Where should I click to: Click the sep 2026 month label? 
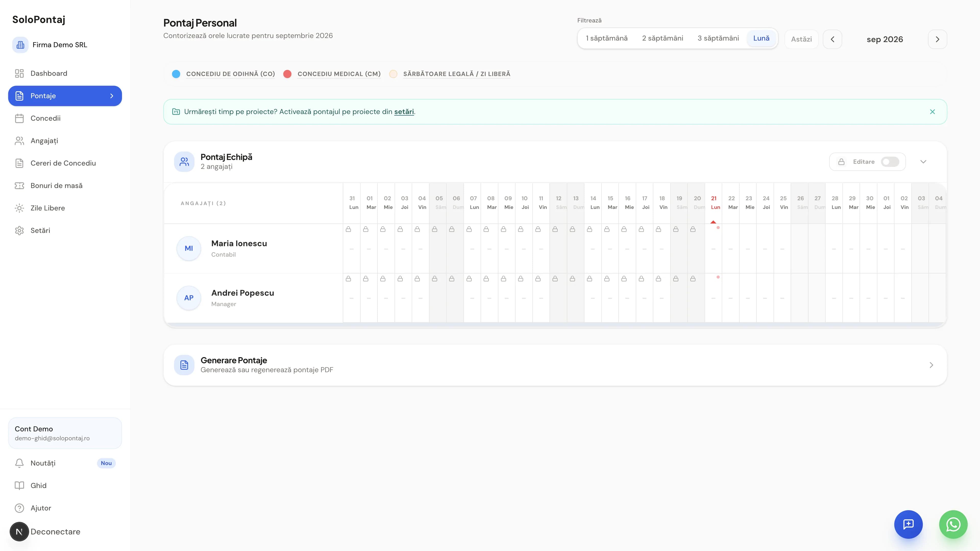click(885, 39)
